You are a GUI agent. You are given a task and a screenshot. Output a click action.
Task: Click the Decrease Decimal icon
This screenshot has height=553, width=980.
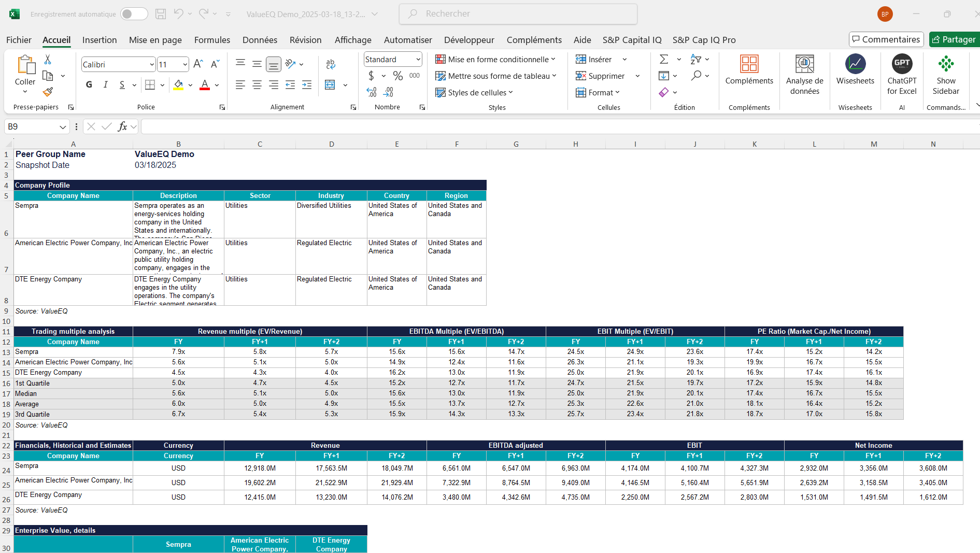coord(388,92)
